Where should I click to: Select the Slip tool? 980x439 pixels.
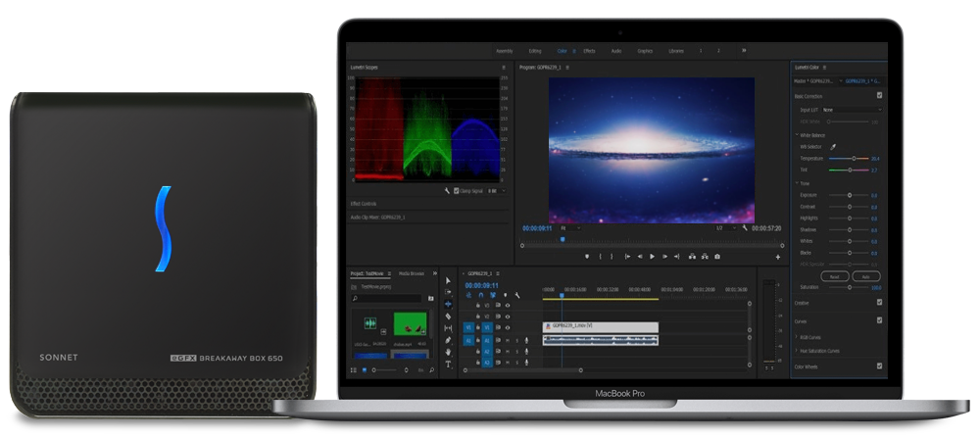[448, 327]
